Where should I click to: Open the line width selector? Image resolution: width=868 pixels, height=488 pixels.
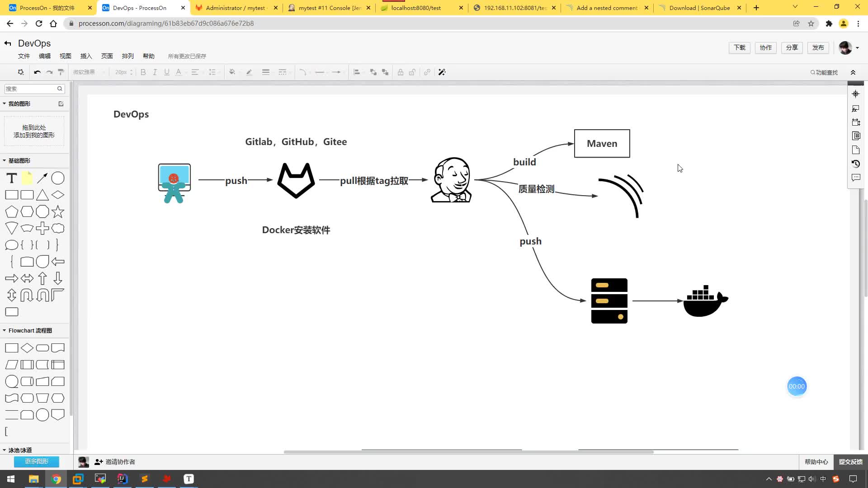tap(266, 72)
